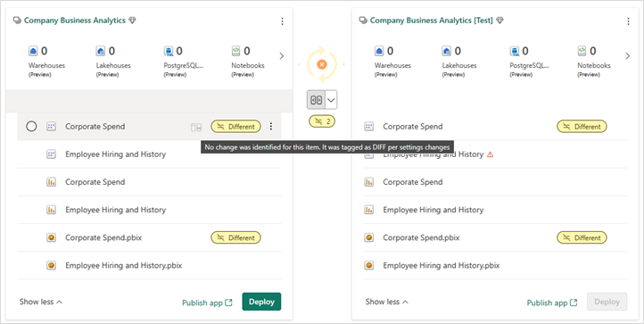Click Employee Hiring and History report icon, left
Image resolution: width=644 pixels, height=324 pixels.
[51, 210]
